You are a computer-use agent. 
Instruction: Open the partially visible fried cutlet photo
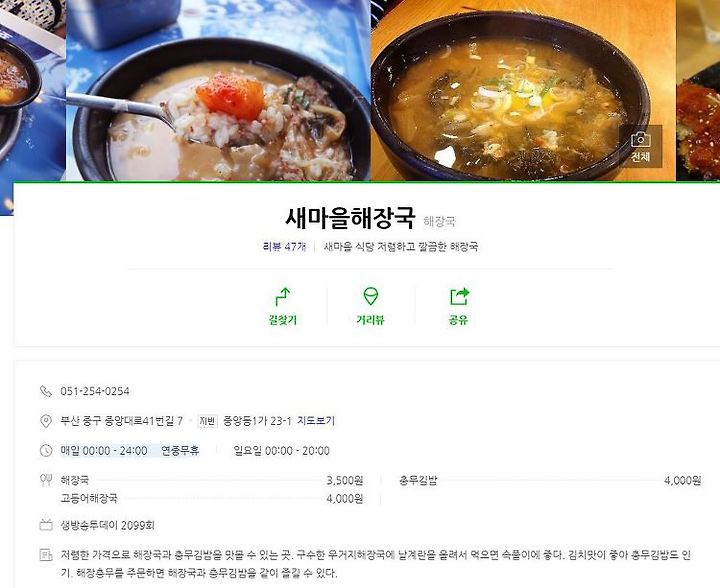tap(698, 90)
